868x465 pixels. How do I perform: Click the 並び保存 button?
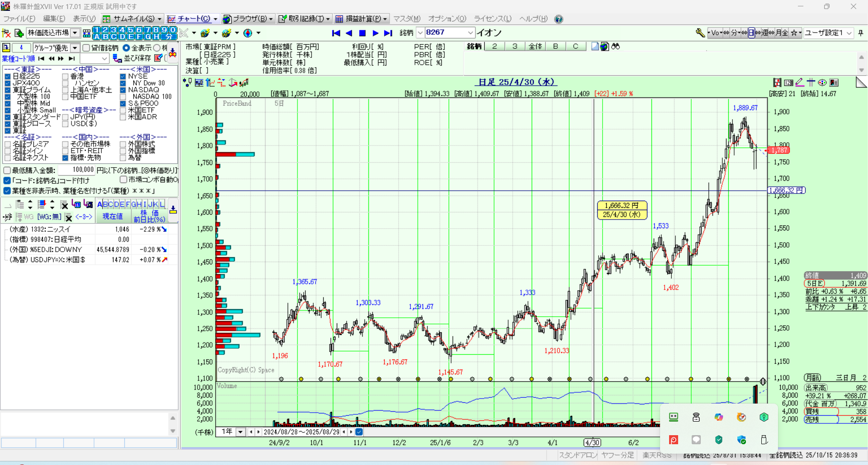[132, 58]
